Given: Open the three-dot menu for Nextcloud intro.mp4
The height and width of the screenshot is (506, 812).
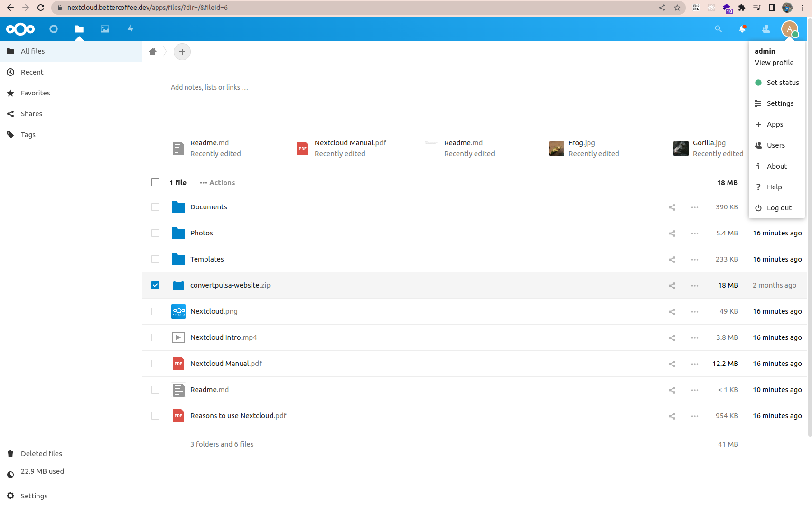Looking at the screenshot, I should click(694, 337).
